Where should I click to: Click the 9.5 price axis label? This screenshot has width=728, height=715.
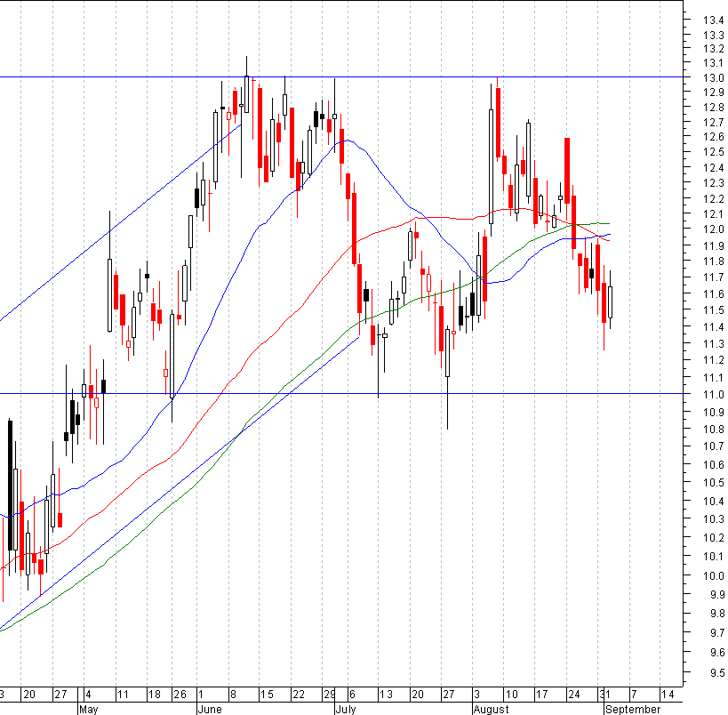(716, 672)
